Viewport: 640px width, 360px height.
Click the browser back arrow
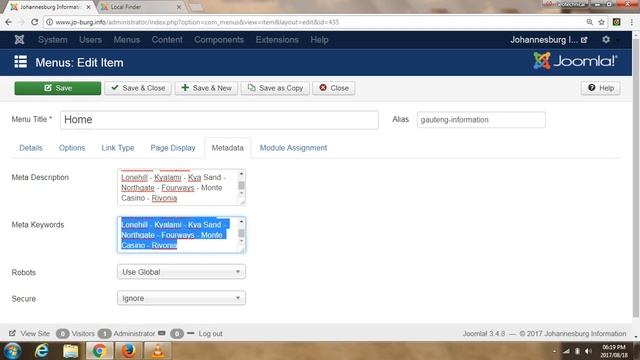point(9,22)
